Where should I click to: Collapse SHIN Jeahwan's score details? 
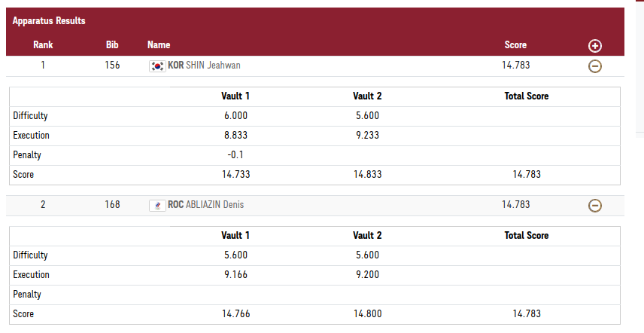point(594,66)
